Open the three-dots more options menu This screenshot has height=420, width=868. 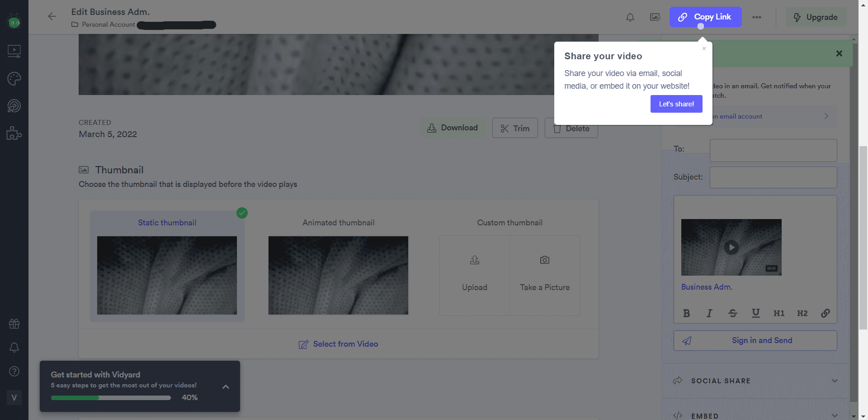click(x=757, y=17)
